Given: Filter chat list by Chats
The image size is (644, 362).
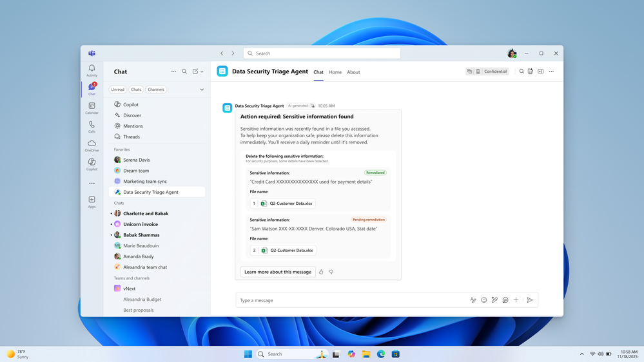Looking at the screenshot, I should 136,90.
